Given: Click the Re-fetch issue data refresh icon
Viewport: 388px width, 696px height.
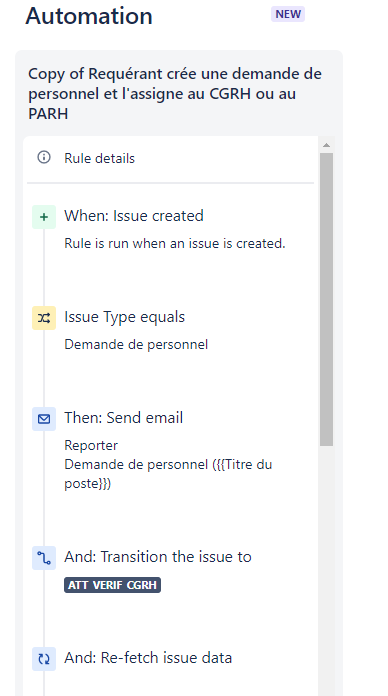Looking at the screenshot, I should 44,659.
